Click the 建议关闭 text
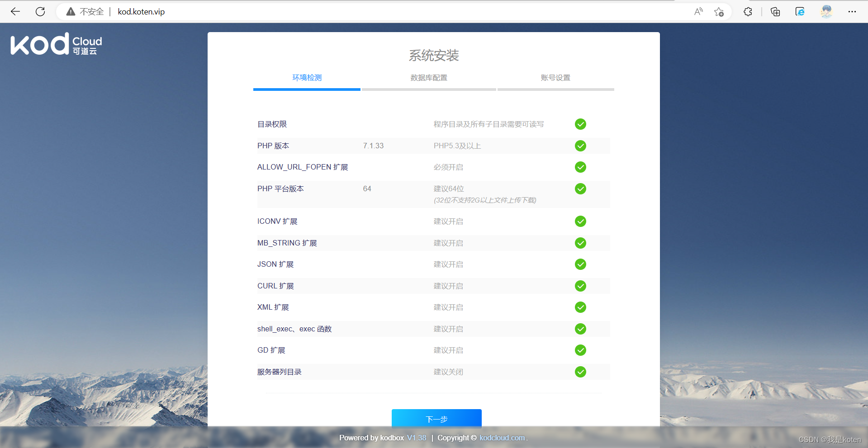The width and height of the screenshot is (868, 448). (x=448, y=372)
